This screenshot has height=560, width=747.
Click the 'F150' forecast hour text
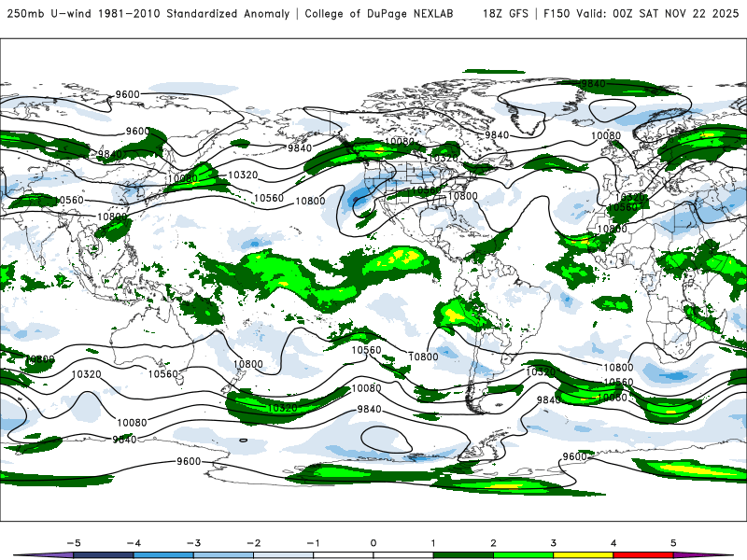coord(557,13)
